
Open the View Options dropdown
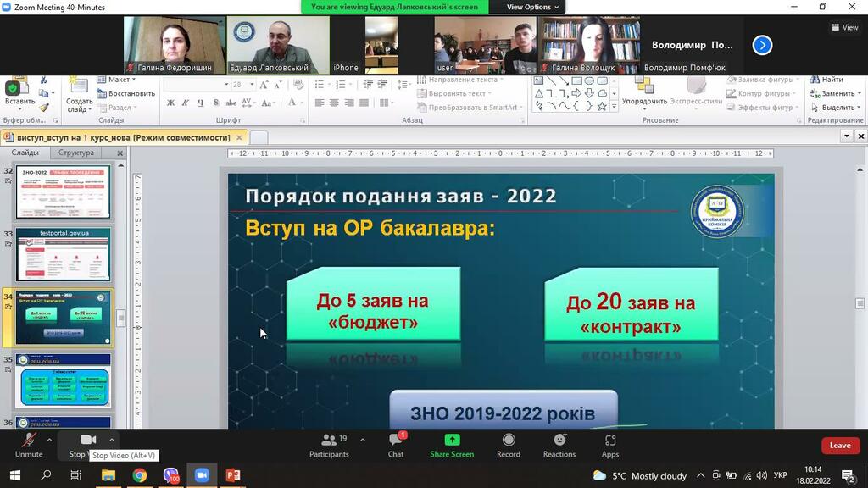532,7
